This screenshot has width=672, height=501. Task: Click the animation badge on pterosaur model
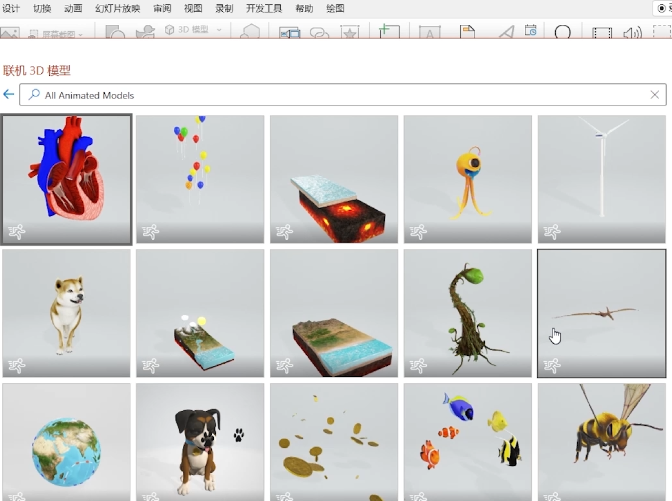tap(552, 366)
